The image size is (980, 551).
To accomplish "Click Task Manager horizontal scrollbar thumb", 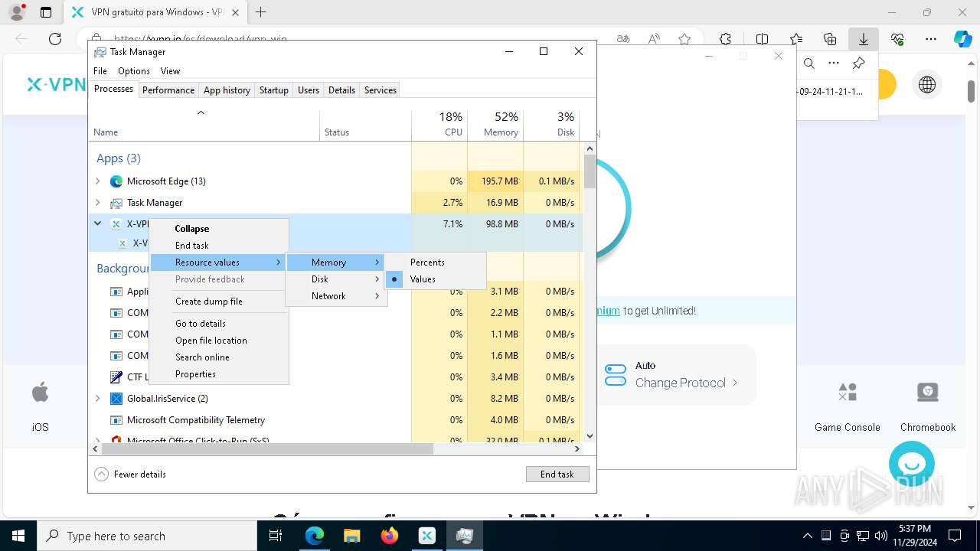I will click(x=267, y=449).
